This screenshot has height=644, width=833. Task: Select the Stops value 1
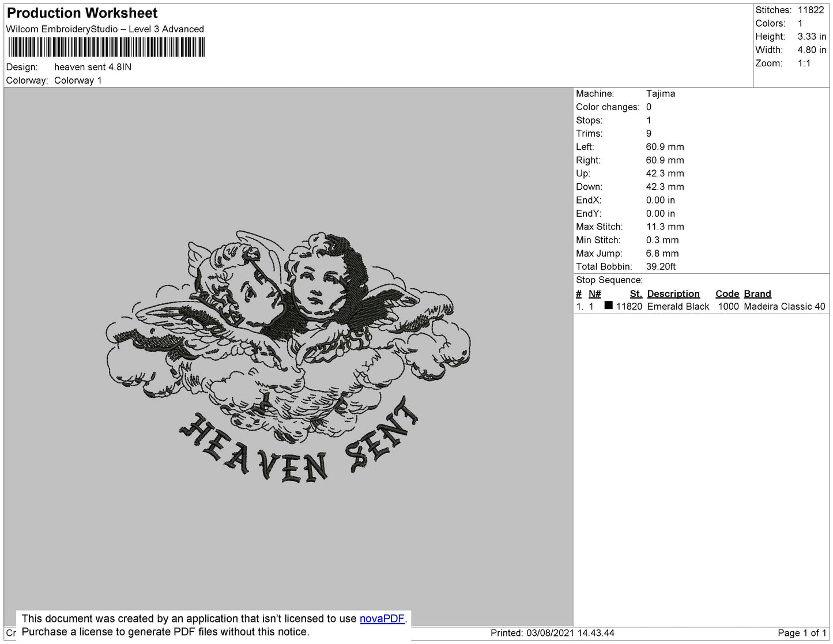[649, 120]
